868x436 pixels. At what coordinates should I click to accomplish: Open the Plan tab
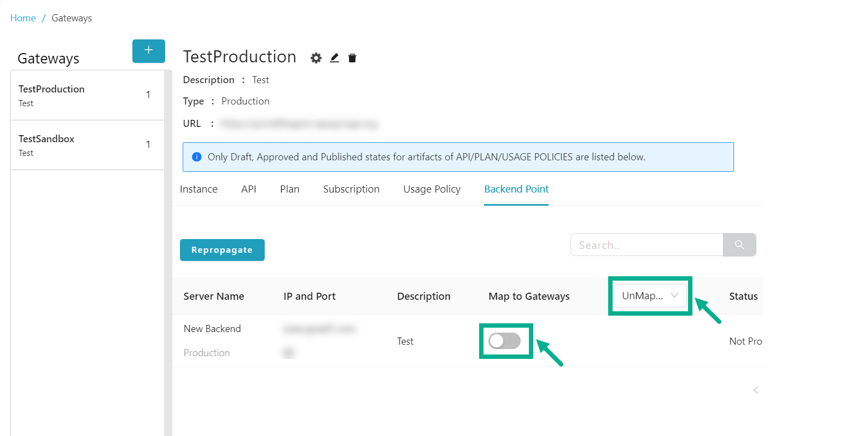[290, 189]
